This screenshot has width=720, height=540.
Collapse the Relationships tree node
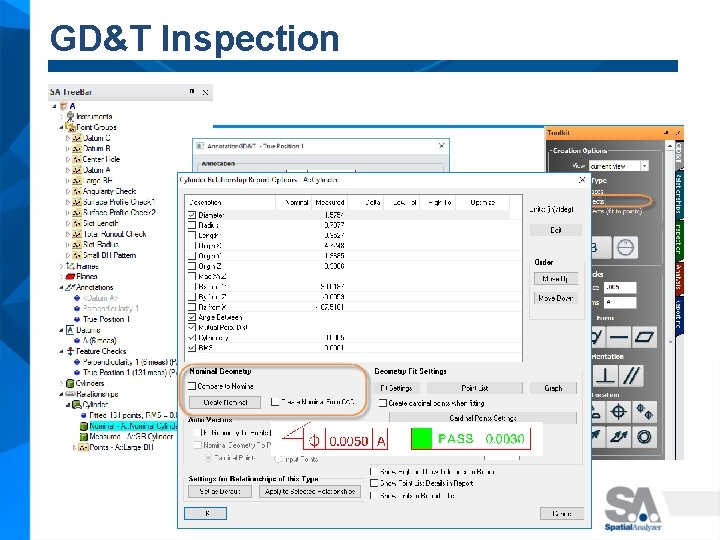coord(61,394)
